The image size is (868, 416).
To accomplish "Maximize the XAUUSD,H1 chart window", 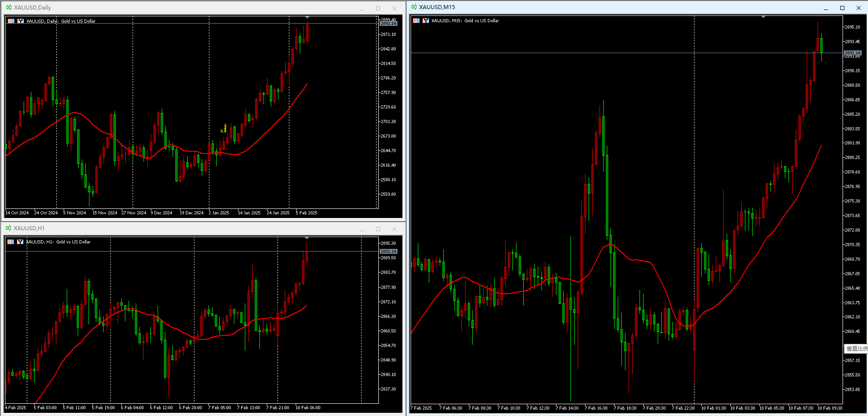I will tap(378, 229).
